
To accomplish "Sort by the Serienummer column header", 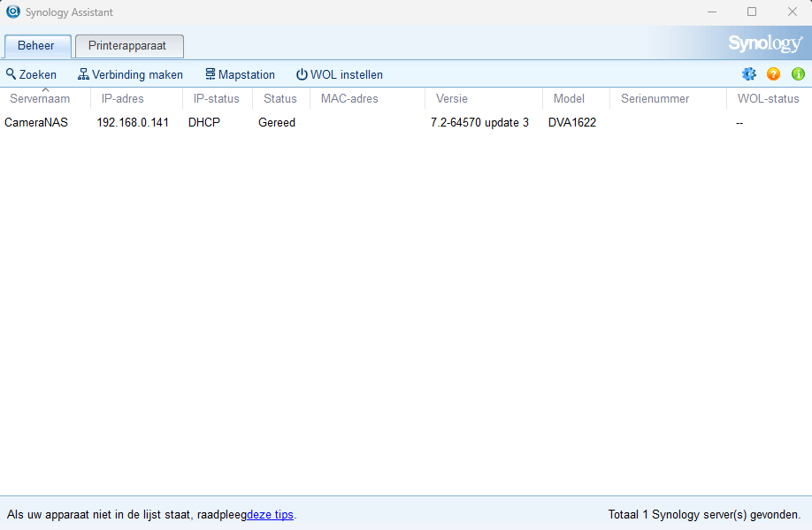I will click(668, 98).
